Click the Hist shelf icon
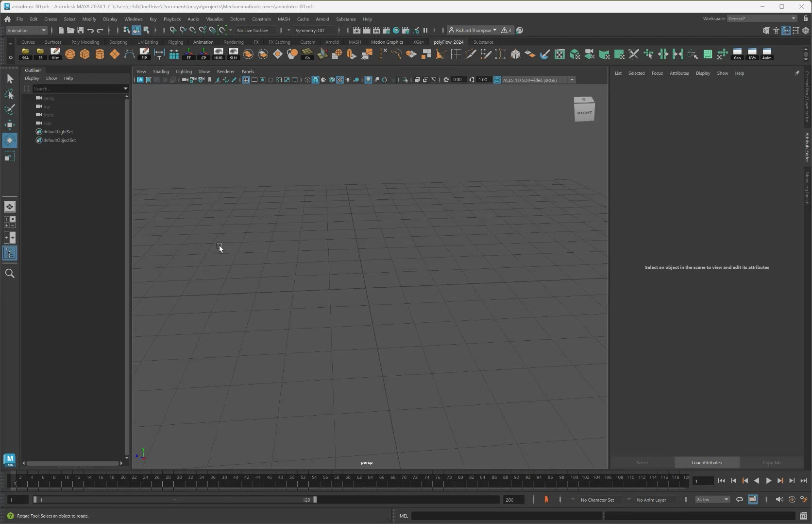The height and width of the screenshot is (524, 812). pos(55,54)
